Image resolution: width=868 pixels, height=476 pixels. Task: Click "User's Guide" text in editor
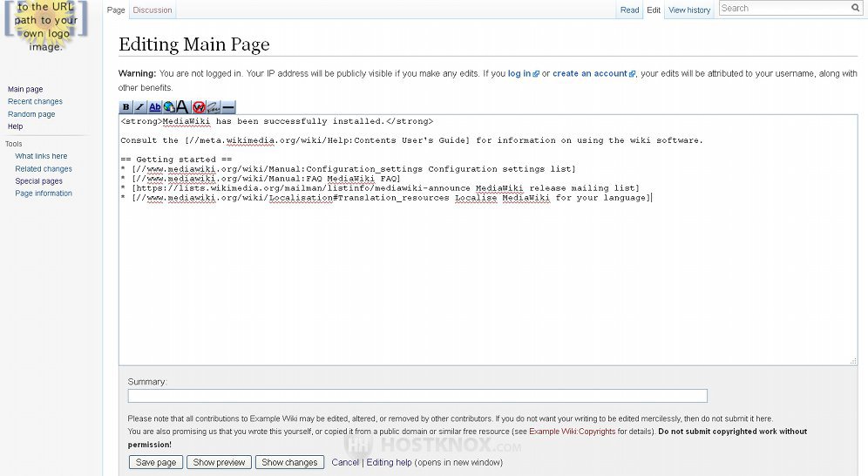pos(433,140)
